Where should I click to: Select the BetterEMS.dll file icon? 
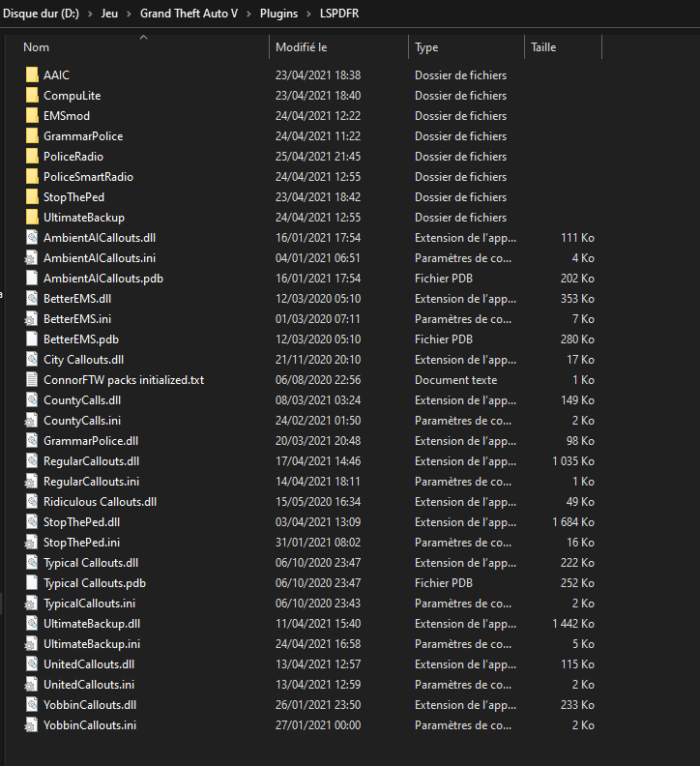pyautogui.click(x=32, y=299)
